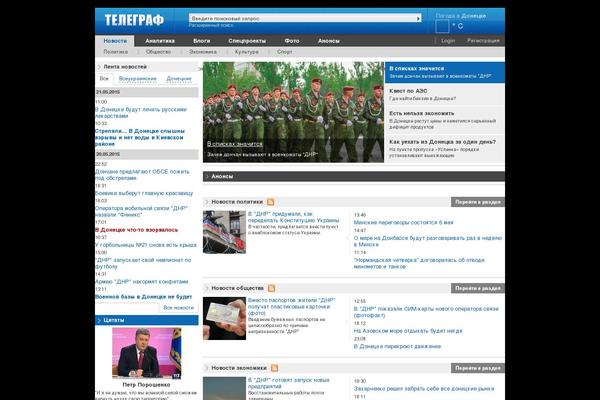
Task: Go to society section via Перейти в раздел
Action: pos(478,288)
